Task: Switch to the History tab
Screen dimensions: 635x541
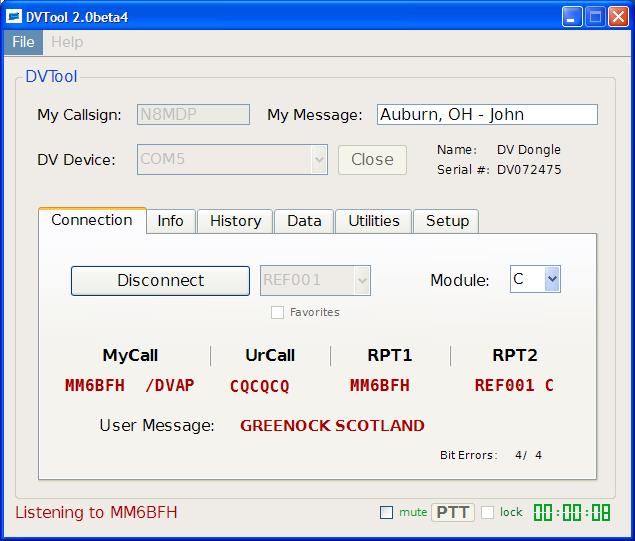Action: click(235, 222)
